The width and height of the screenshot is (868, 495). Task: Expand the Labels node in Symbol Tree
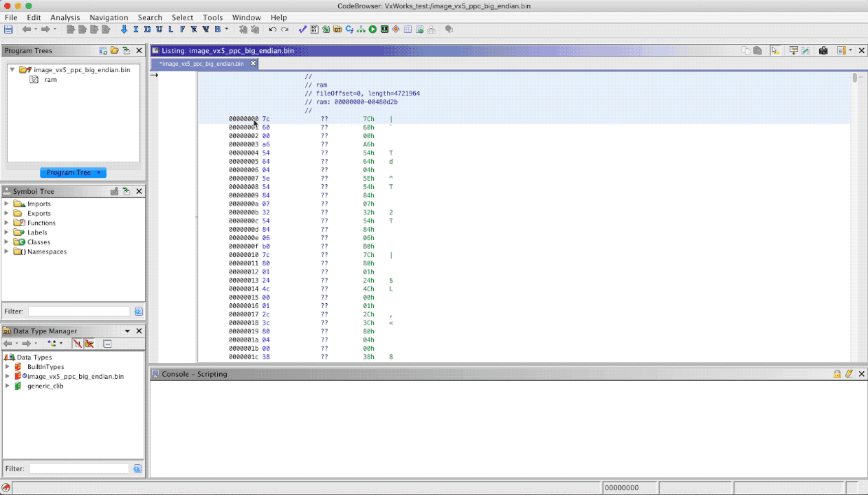pos(7,232)
